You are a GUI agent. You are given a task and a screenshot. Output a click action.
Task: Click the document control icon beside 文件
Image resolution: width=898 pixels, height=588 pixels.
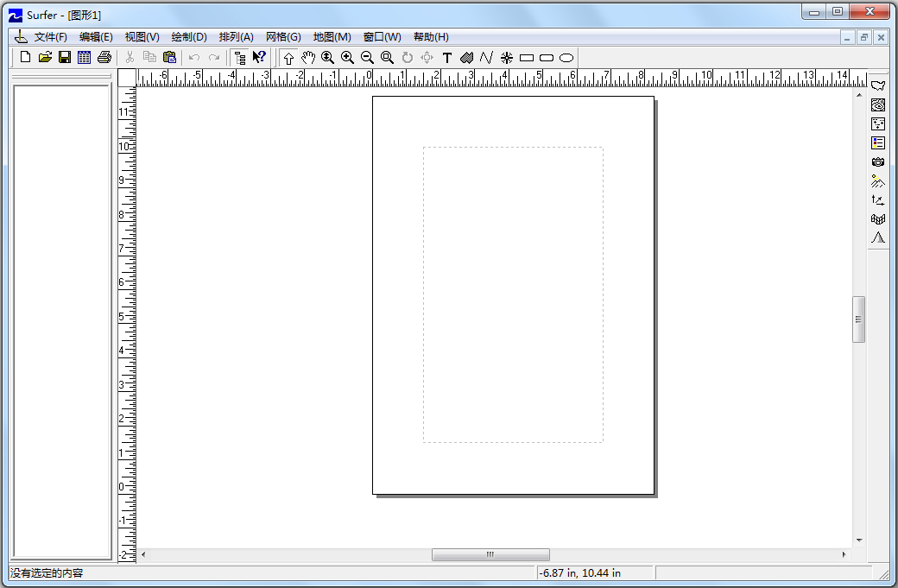pos(21,36)
